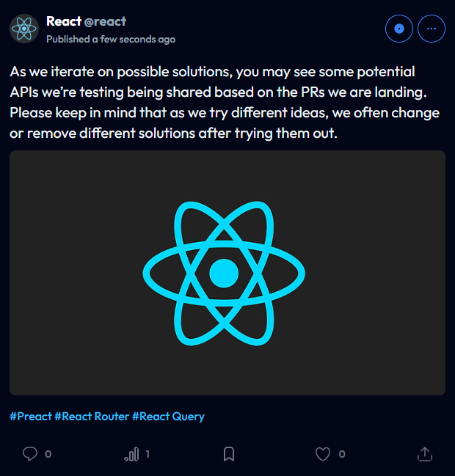Click the share upload icon

[x=425, y=454]
